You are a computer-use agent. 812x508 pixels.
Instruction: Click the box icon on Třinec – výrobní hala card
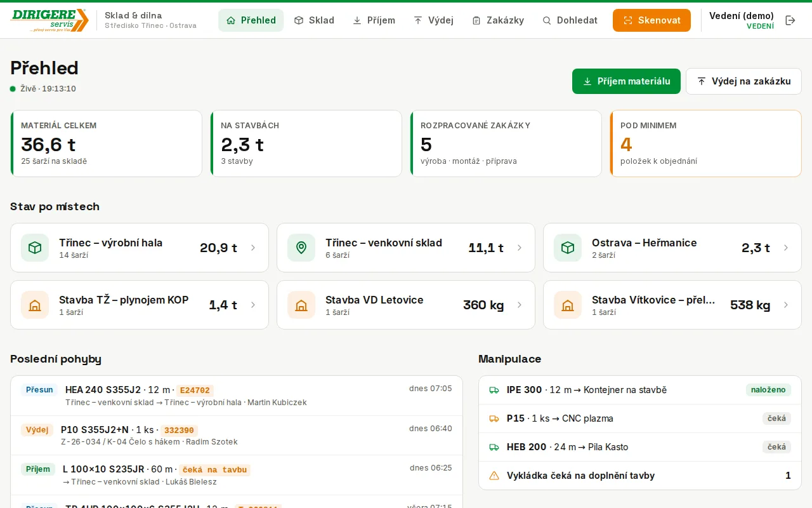coord(35,248)
